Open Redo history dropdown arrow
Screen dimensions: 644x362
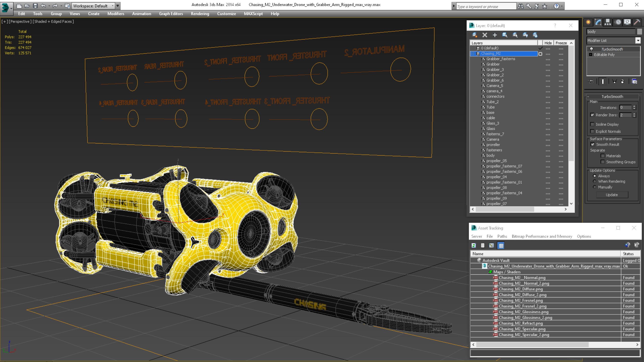pyautogui.click(x=61, y=6)
